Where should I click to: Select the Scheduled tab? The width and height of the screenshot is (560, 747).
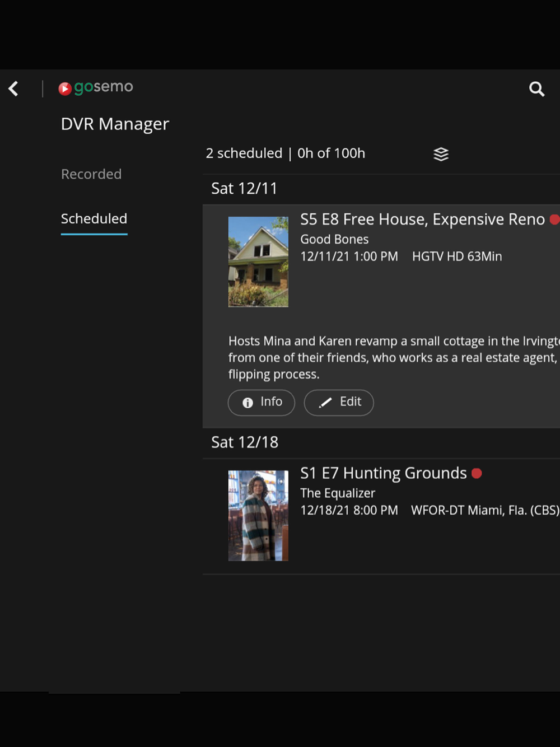point(94,219)
